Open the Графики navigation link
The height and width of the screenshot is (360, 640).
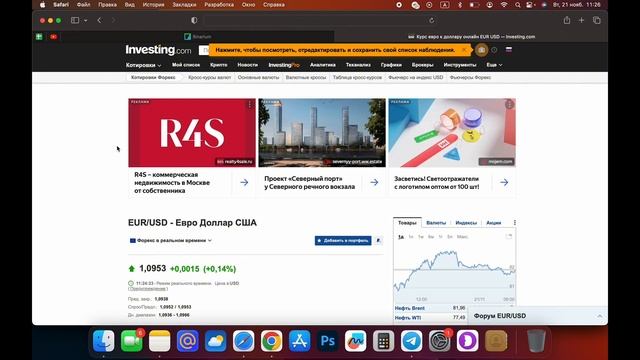coord(391,65)
